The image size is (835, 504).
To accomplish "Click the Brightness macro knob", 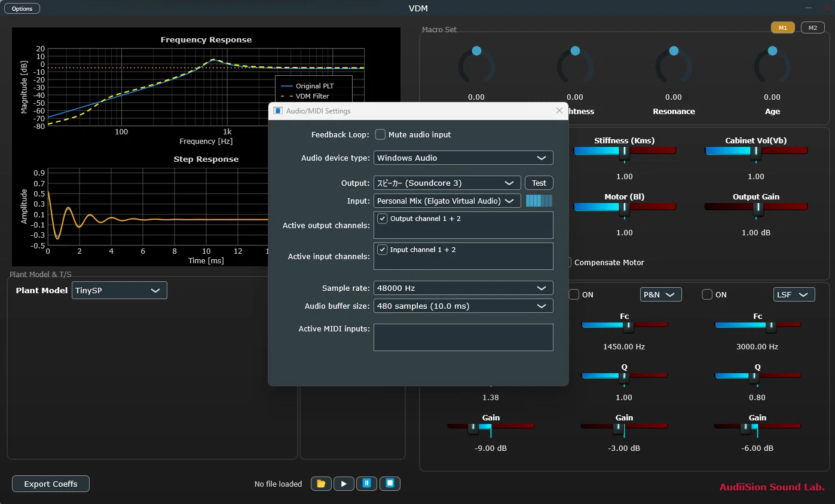I will point(575,64).
